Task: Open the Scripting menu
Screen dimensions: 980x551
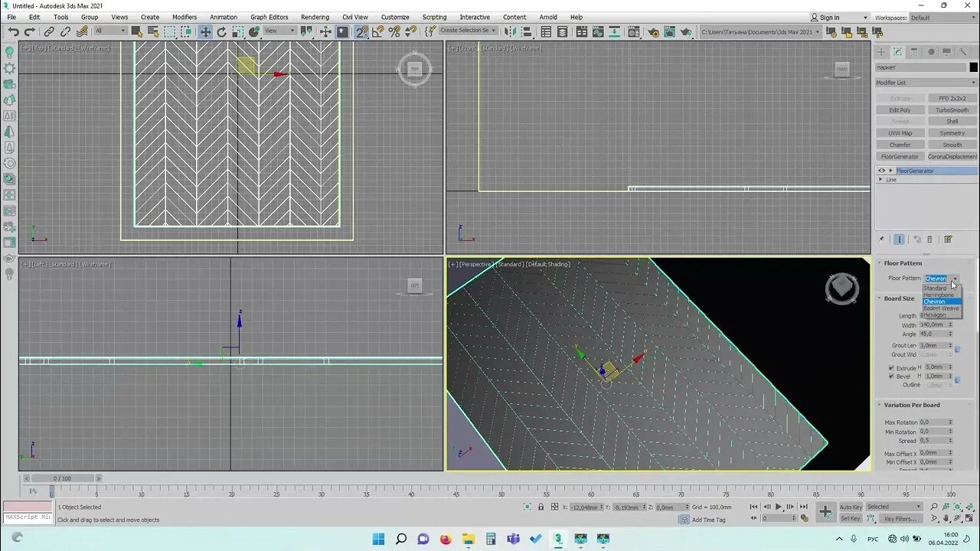Action: pos(434,17)
